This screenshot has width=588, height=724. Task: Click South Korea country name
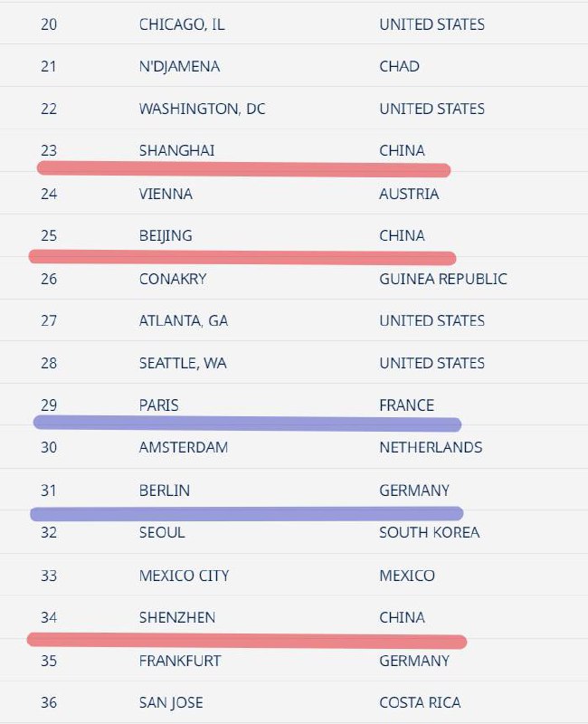coord(429,532)
